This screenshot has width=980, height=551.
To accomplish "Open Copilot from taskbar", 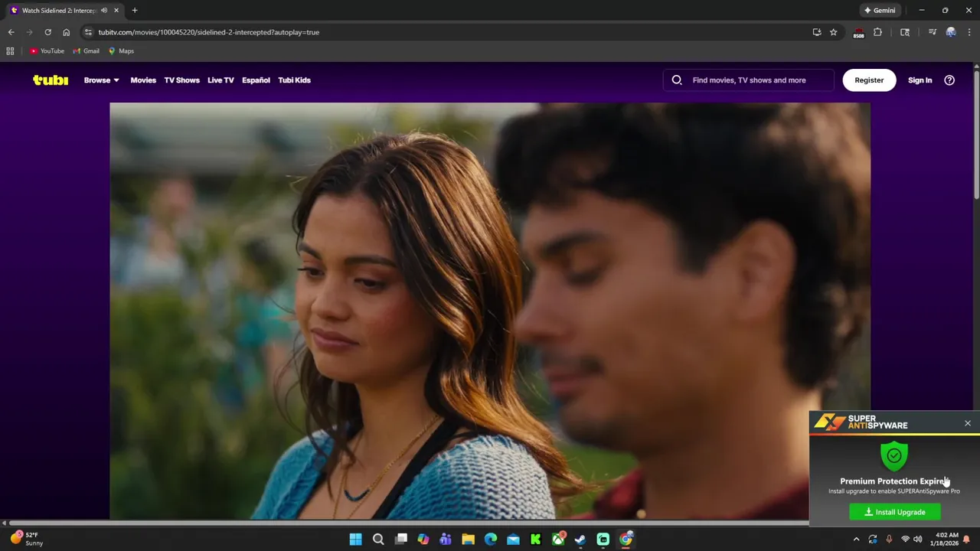I will click(x=423, y=540).
